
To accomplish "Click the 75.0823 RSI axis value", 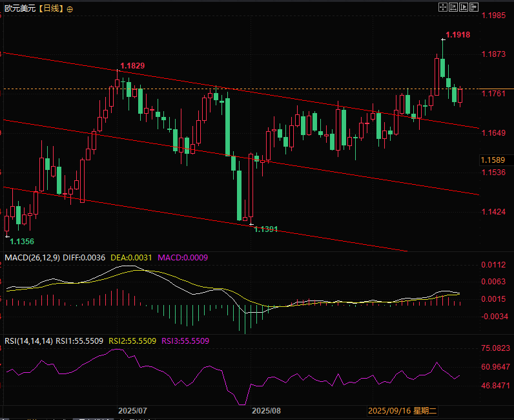I will click(x=496, y=348).
